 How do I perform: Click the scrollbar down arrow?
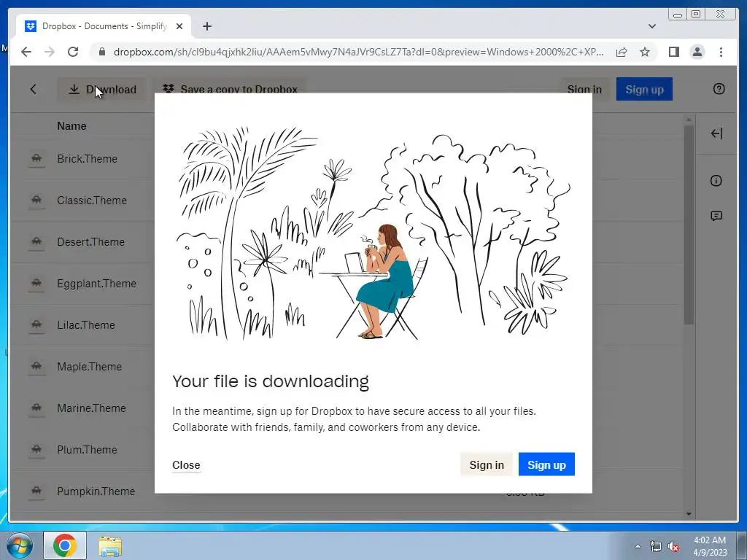coord(689,514)
